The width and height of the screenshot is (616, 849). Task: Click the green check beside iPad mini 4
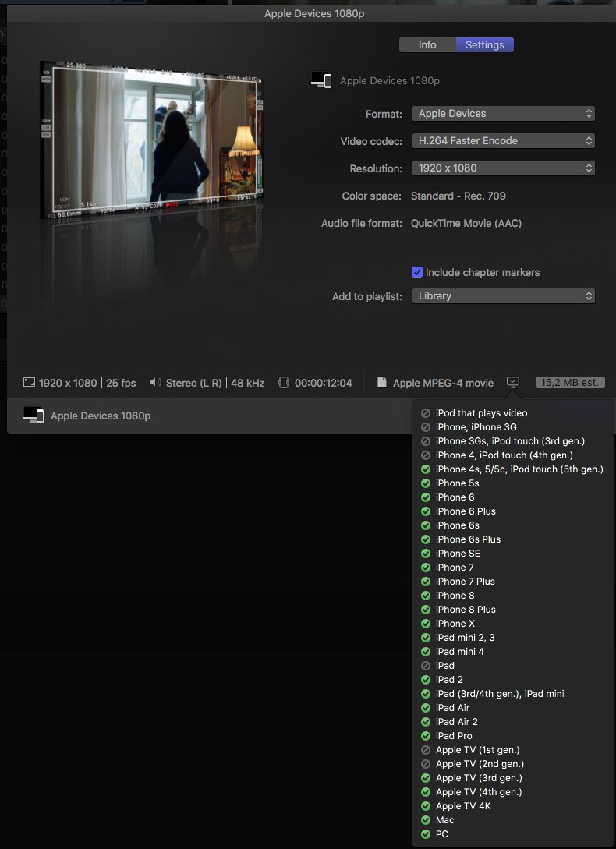[x=426, y=652]
